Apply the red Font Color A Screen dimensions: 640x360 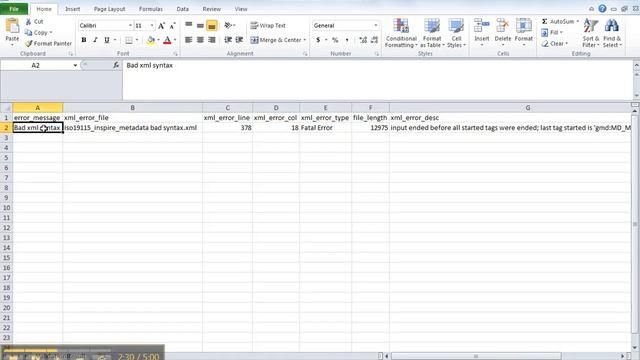(x=167, y=40)
